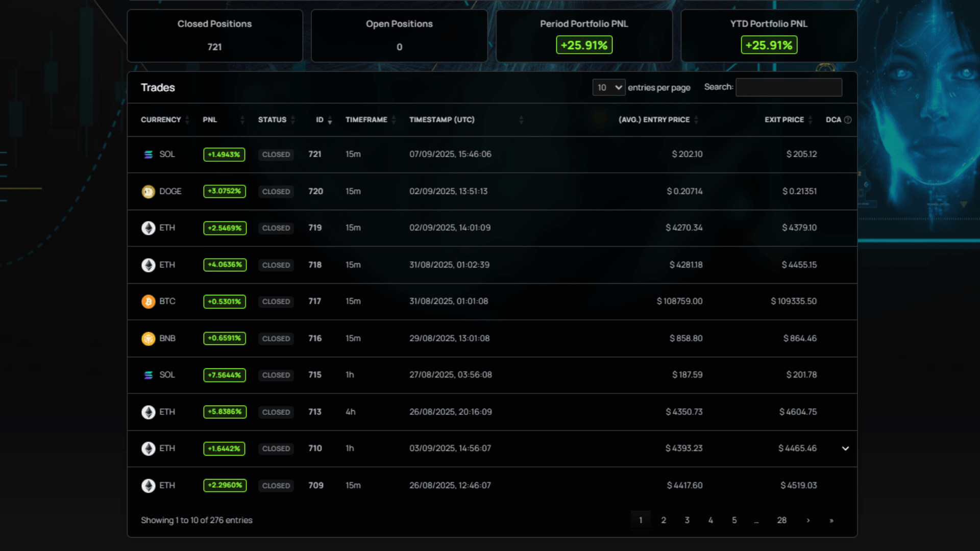
Task: Click the BTC coin icon
Action: pos(149,302)
